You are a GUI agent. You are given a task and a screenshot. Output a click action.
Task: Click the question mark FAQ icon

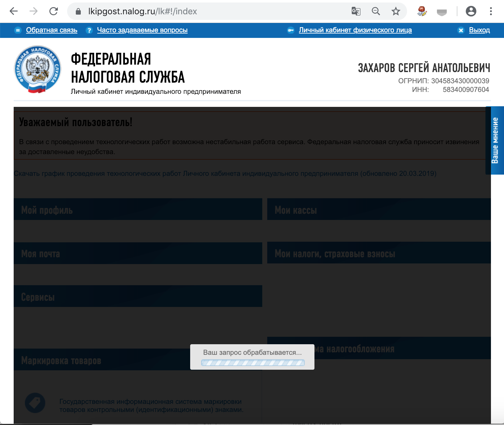point(89,30)
